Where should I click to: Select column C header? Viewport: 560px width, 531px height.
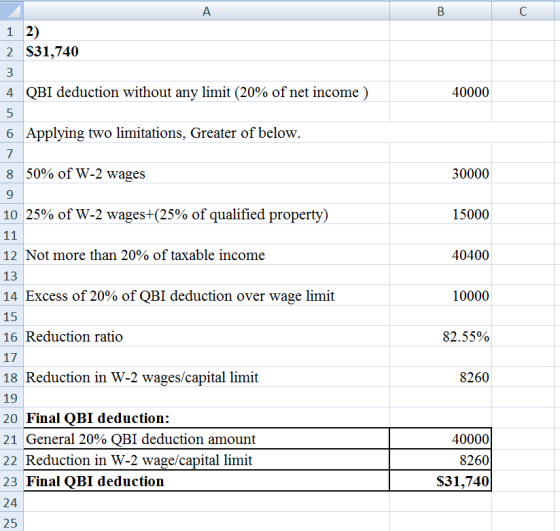(523, 11)
